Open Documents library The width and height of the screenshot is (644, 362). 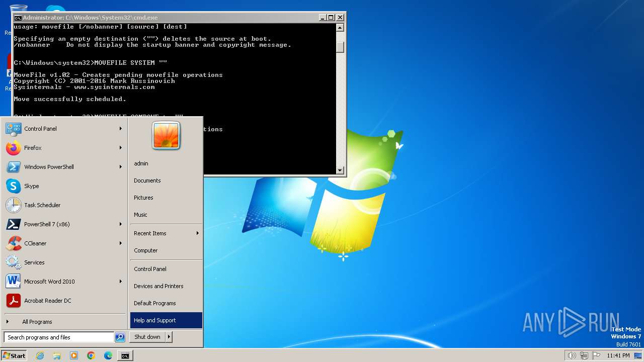166,180
